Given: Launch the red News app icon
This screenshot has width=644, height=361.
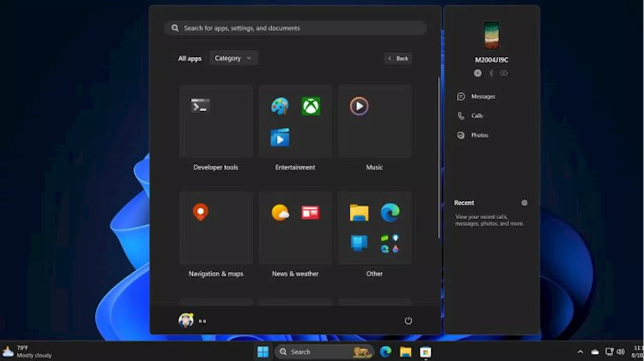Looking at the screenshot, I should (310, 213).
